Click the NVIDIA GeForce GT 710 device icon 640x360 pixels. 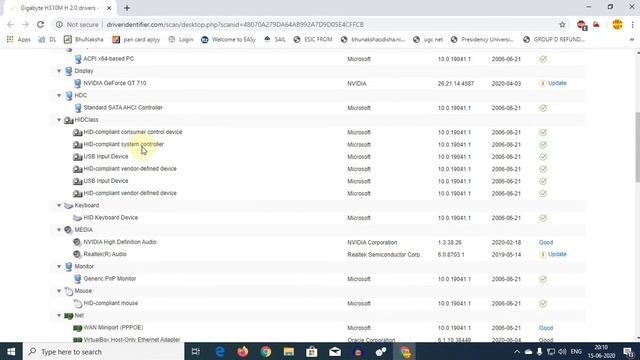(x=78, y=83)
